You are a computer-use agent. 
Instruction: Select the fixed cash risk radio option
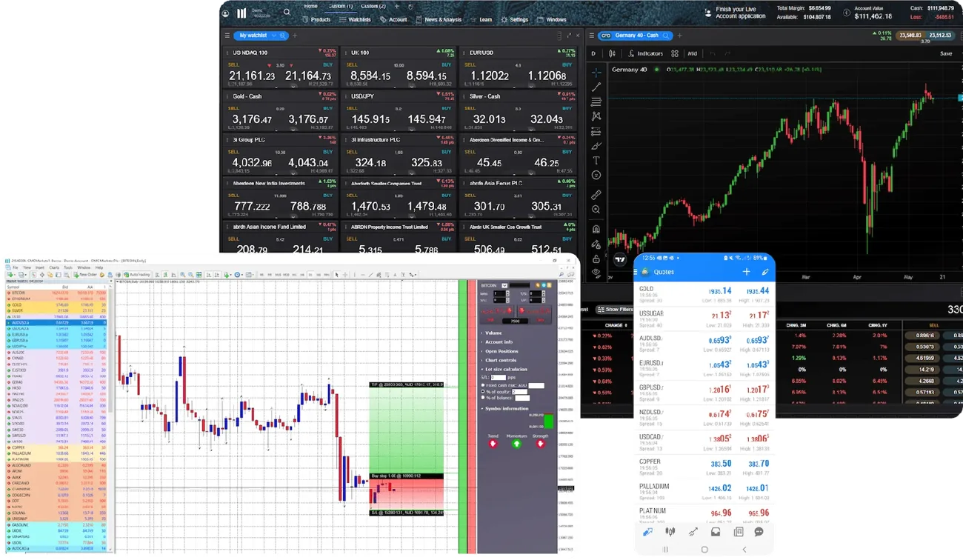483,385
